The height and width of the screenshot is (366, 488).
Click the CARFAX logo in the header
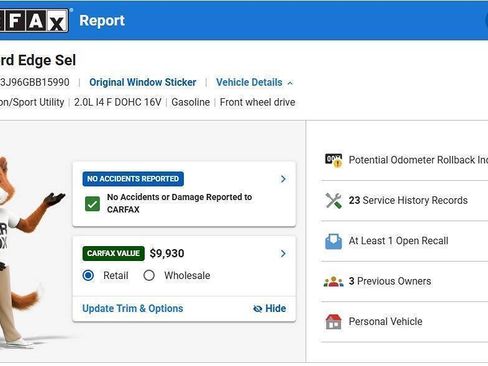coord(34,21)
